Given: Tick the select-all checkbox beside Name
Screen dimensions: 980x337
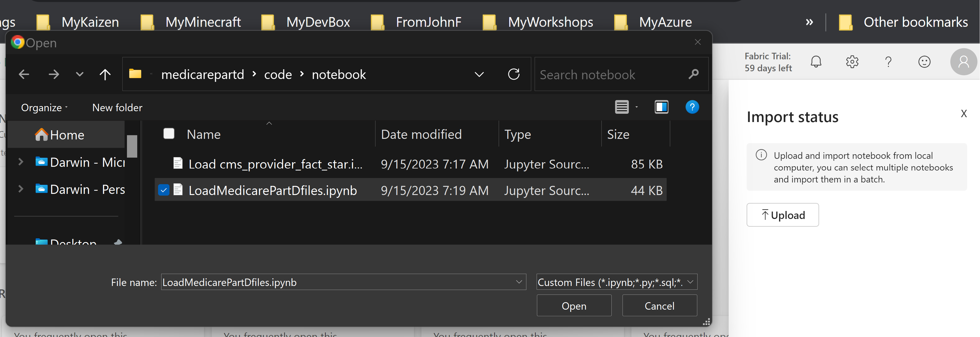Looking at the screenshot, I should coord(169,133).
